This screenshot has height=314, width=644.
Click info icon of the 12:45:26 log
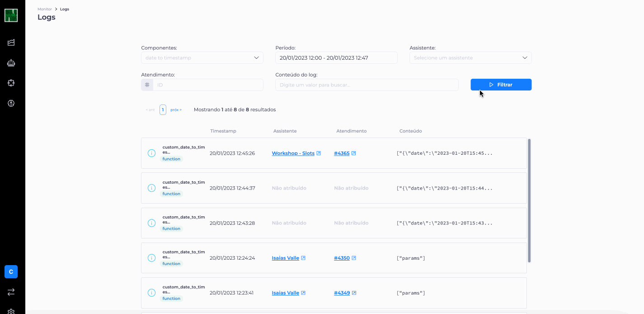tap(152, 153)
